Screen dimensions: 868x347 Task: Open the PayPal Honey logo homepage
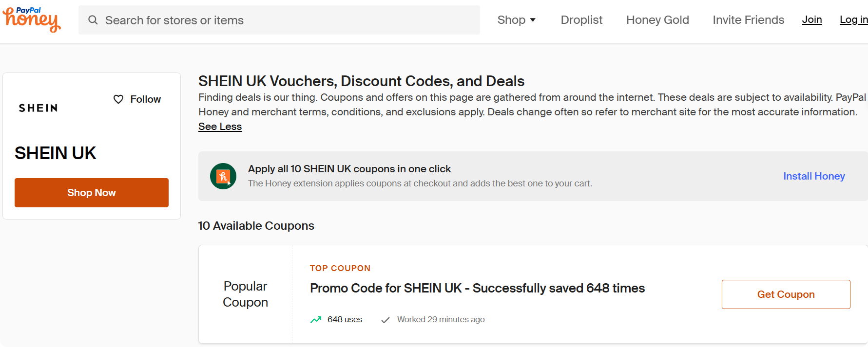pyautogui.click(x=32, y=19)
